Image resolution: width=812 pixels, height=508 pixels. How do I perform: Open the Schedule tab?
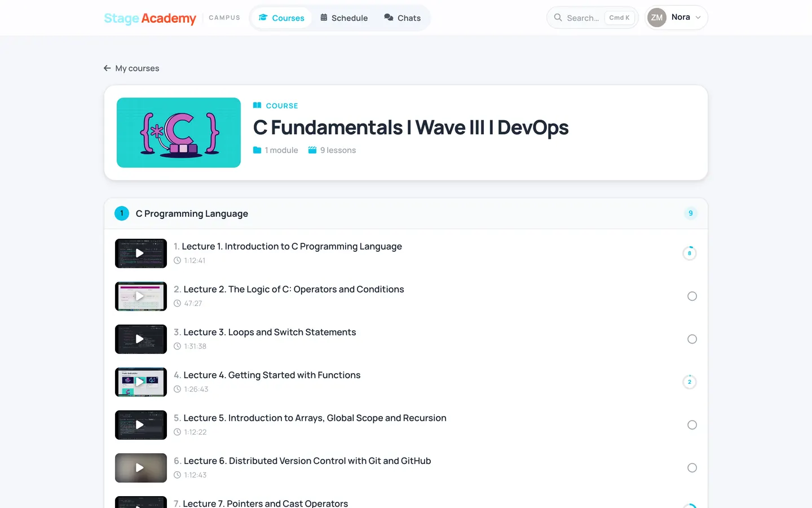344,18
